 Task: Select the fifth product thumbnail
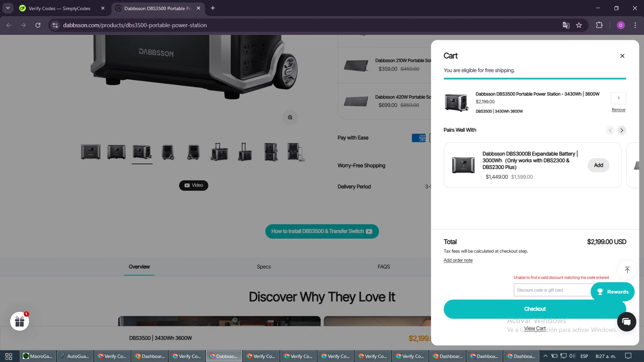click(x=194, y=152)
